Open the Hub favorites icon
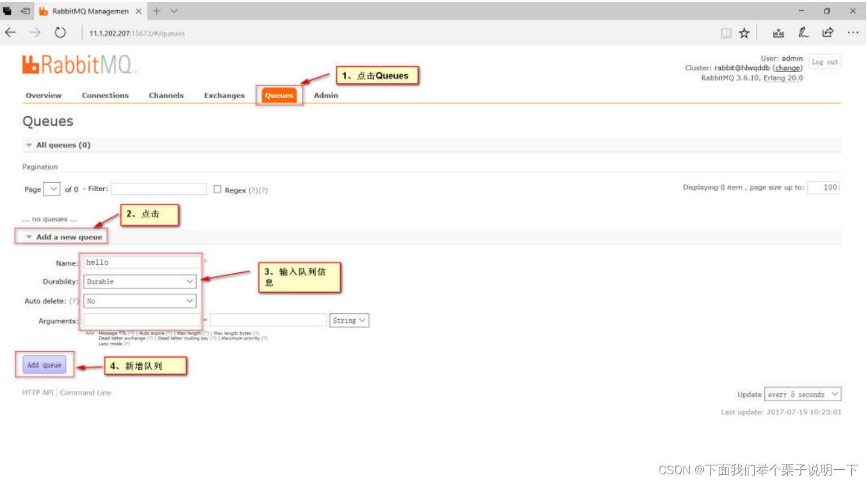This screenshot has height=482, width=868. (x=778, y=33)
